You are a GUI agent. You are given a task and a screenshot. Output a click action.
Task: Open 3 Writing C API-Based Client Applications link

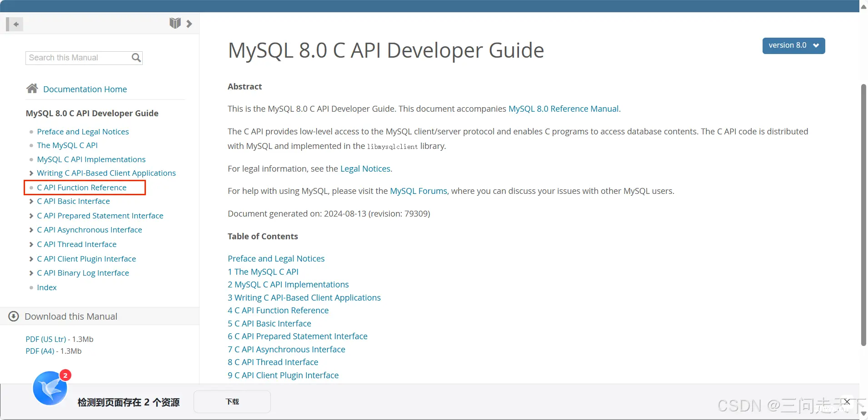(x=304, y=298)
